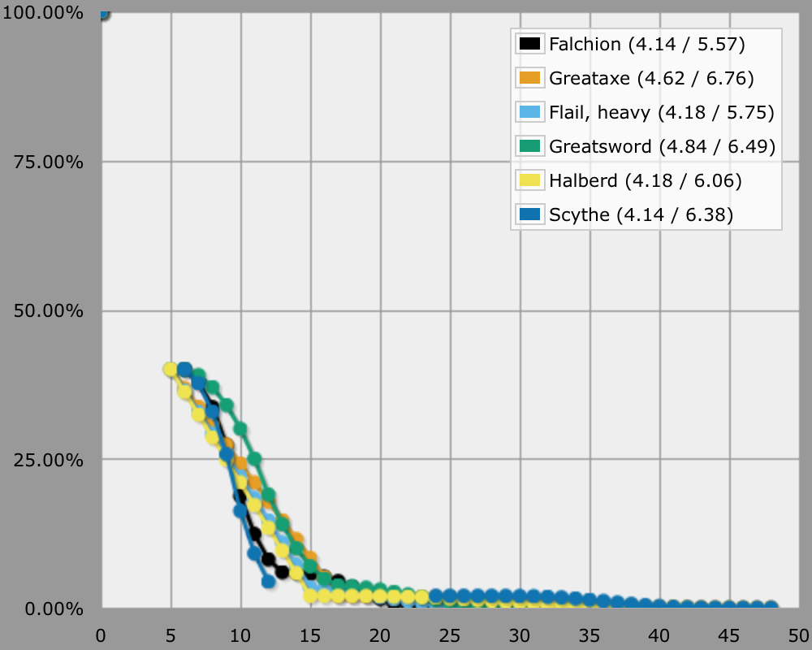Image resolution: width=812 pixels, height=650 pixels.
Task: Click the dark blue Scythe legend swatch
Action: tap(530, 214)
